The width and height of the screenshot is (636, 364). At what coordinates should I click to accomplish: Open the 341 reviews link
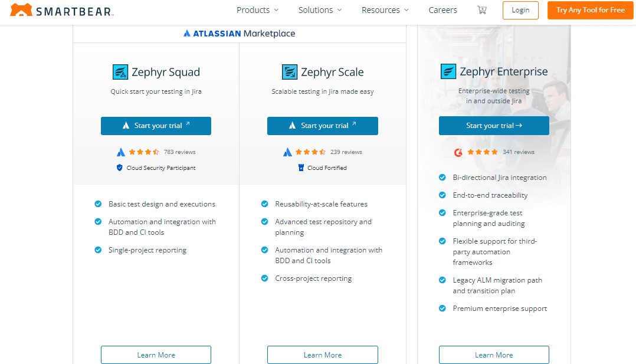519,152
